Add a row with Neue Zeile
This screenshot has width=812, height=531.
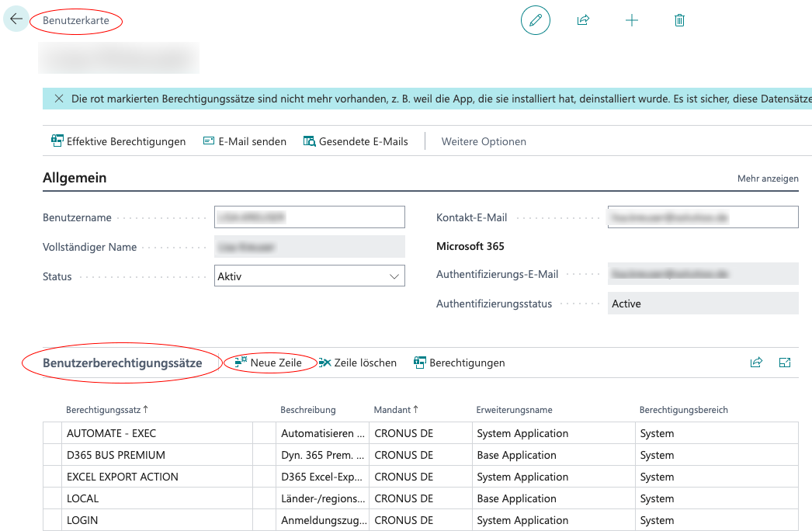[x=269, y=363]
